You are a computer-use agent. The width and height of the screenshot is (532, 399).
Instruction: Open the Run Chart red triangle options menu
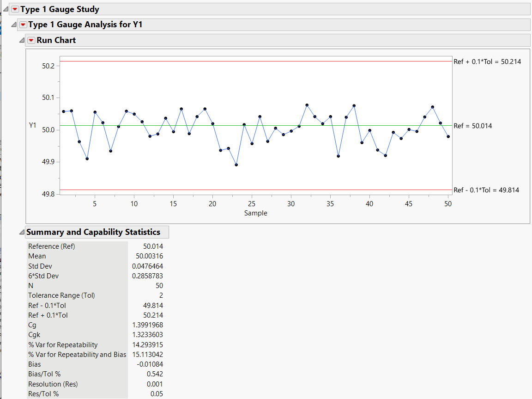click(31, 40)
